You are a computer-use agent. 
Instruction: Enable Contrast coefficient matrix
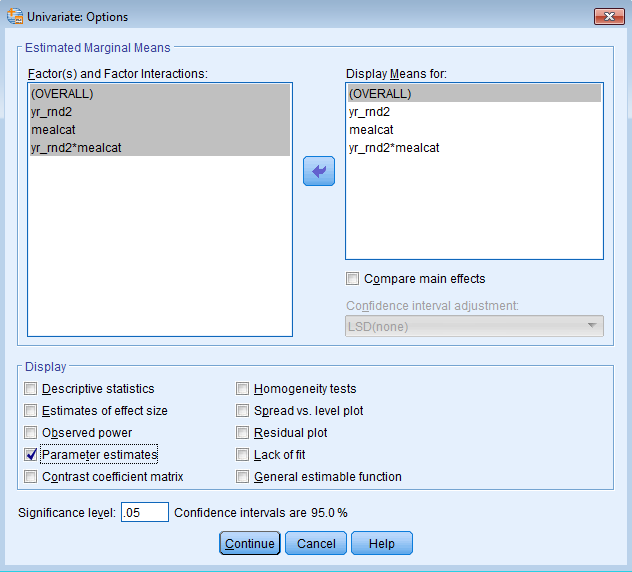pyautogui.click(x=31, y=477)
